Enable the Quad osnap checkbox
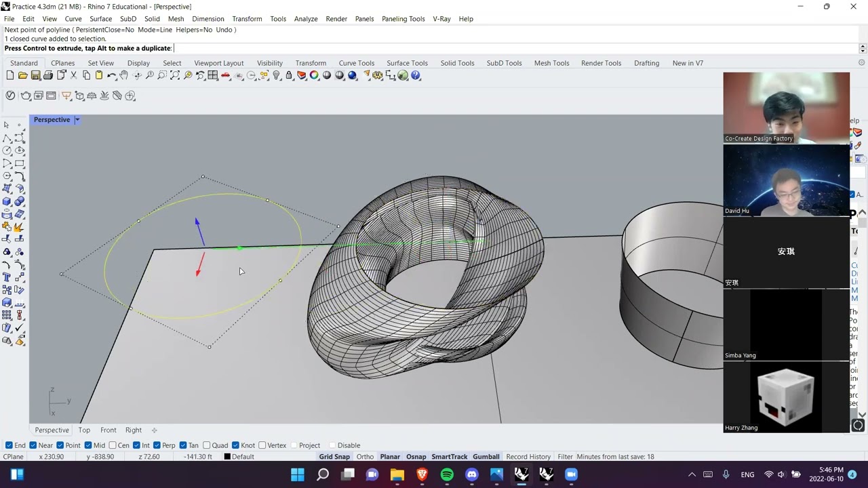The width and height of the screenshot is (868, 488). (x=207, y=445)
